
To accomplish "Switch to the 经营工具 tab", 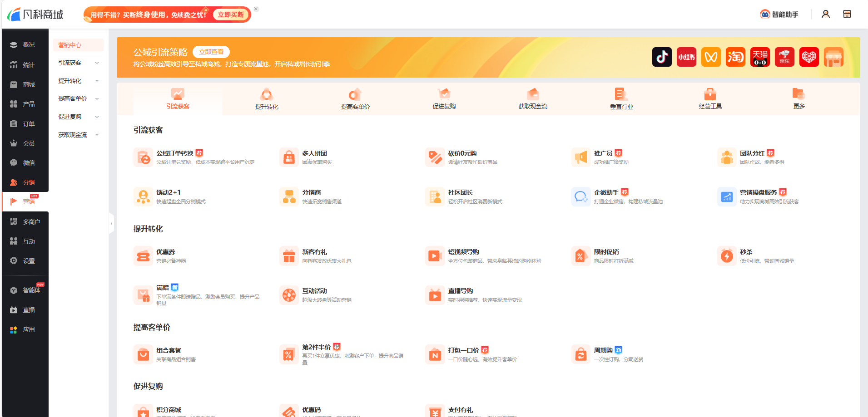I will coord(710,99).
